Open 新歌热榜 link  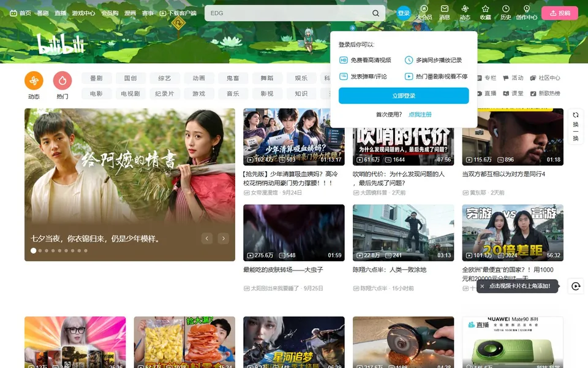(x=545, y=93)
